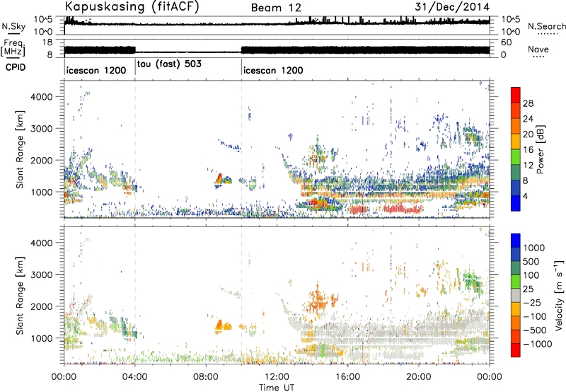Click the 3000 tick on the velocity panel axis

tap(42, 275)
